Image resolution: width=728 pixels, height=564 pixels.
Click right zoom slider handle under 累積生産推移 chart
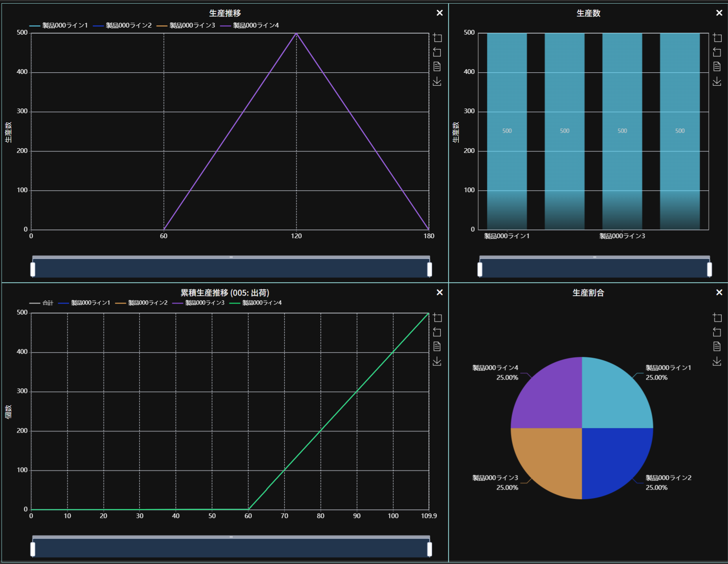coord(429,549)
